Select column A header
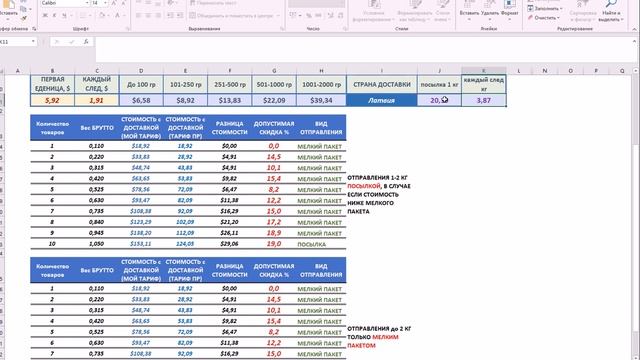640x360 pixels. [18, 71]
